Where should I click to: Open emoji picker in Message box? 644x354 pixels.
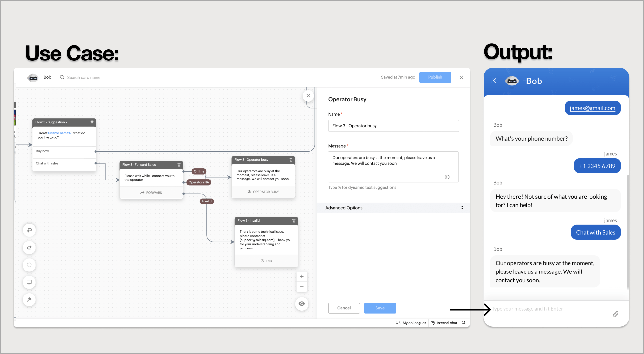pyautogui.click(x=447, y=177)
